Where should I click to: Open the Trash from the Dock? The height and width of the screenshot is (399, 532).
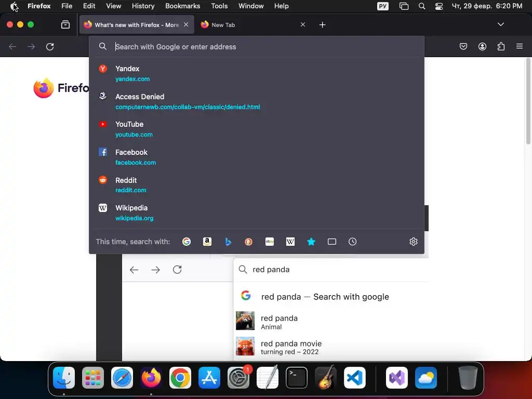tap(468, 378)
